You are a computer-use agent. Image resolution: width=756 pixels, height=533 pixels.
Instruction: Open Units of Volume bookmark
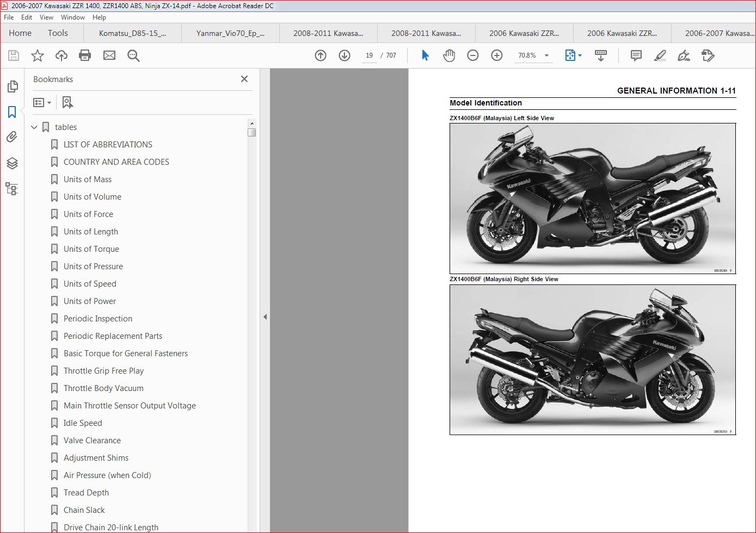[93, 197]
